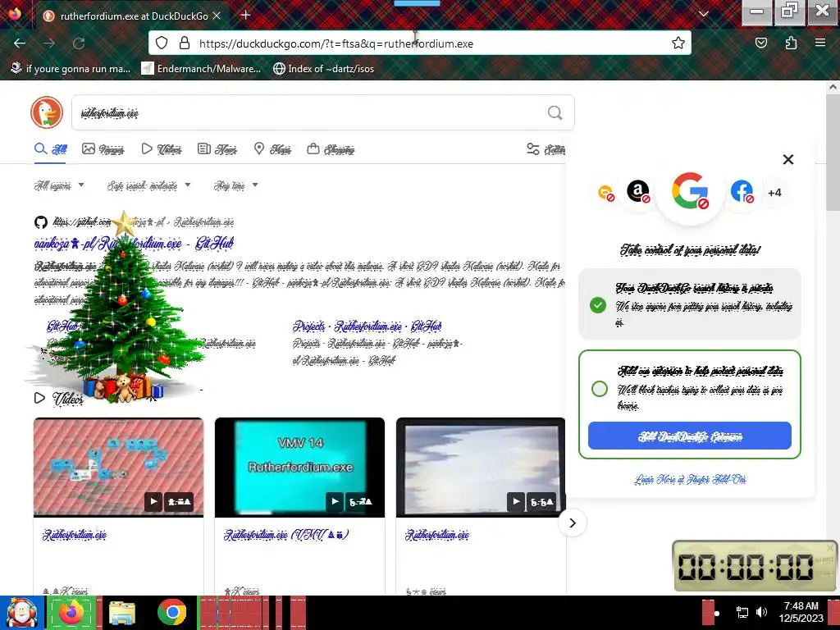Click the DuckDuckGo duck logo
Image resolution: width=840 pixels, height=630 pixels.
click(x=47, y=112)
